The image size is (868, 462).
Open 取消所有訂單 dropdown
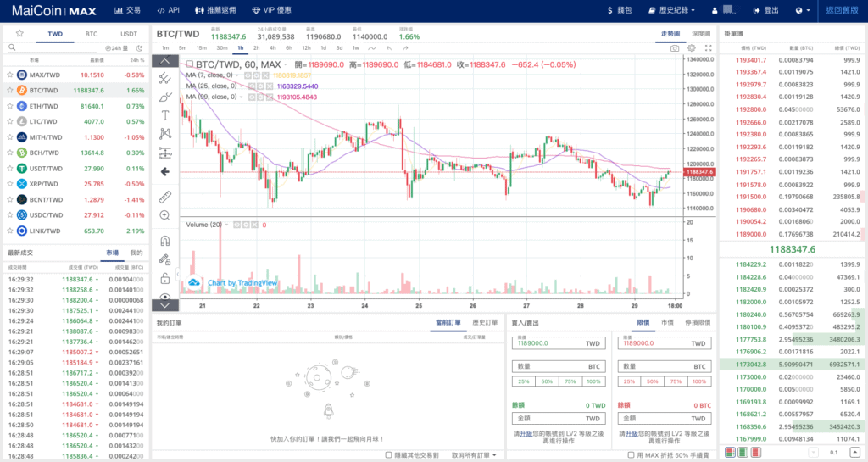(x=474, y=455)
